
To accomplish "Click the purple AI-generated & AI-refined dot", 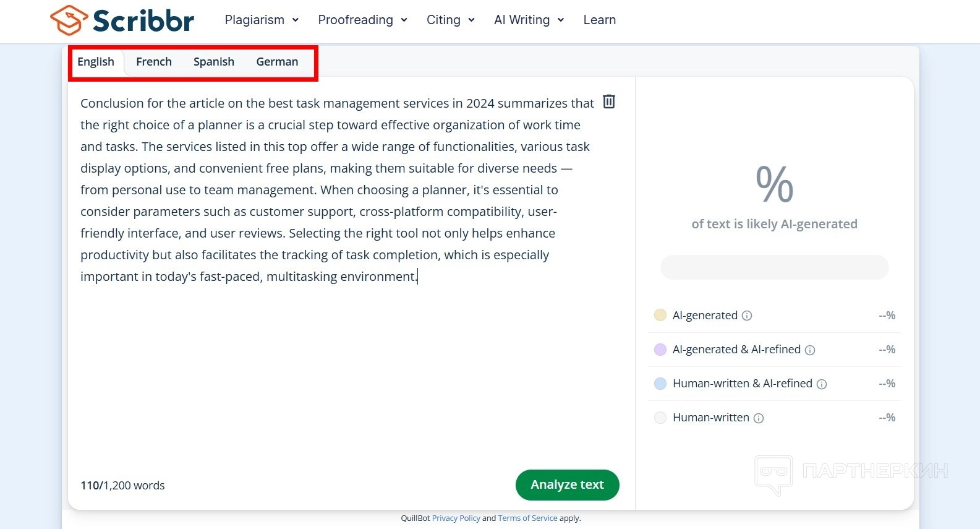I will click(660, 350).
